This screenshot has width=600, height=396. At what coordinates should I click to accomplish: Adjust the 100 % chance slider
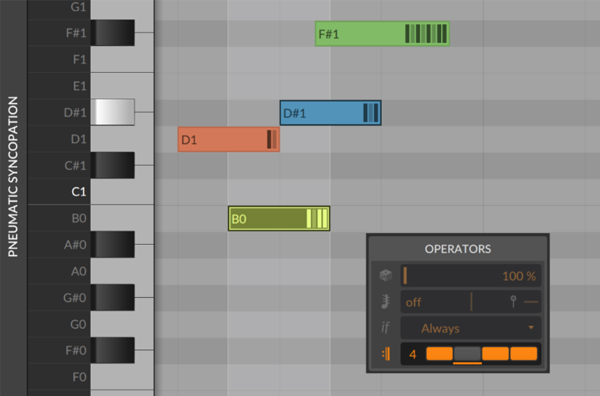[x=471, y=275]
